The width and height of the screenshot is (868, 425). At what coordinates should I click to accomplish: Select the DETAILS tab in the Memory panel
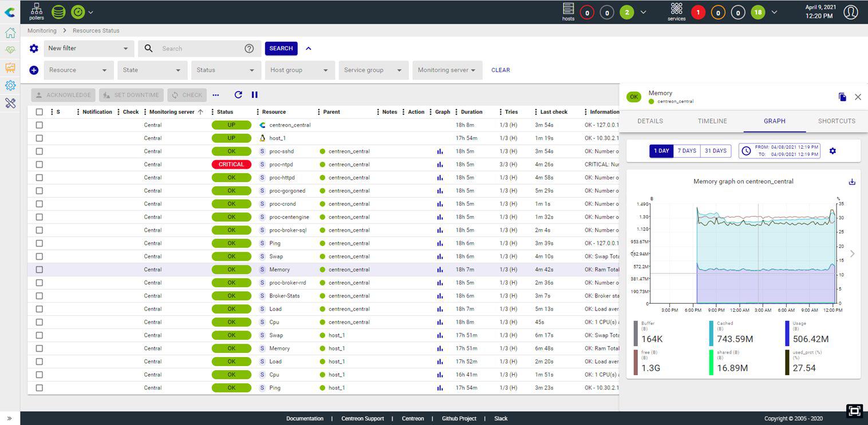point(649,121)
